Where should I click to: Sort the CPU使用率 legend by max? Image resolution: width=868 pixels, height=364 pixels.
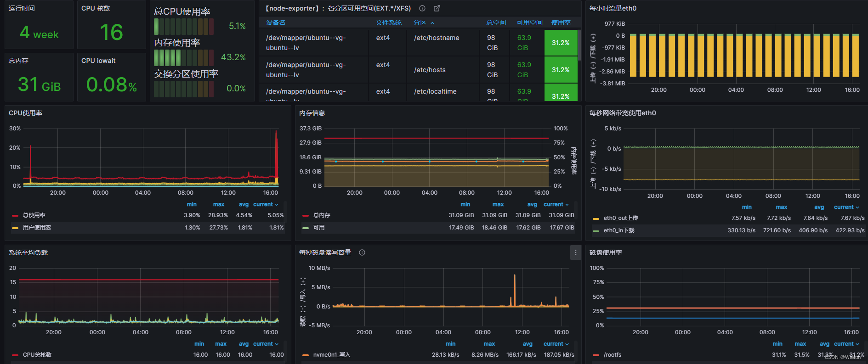[x=219, y=204]
